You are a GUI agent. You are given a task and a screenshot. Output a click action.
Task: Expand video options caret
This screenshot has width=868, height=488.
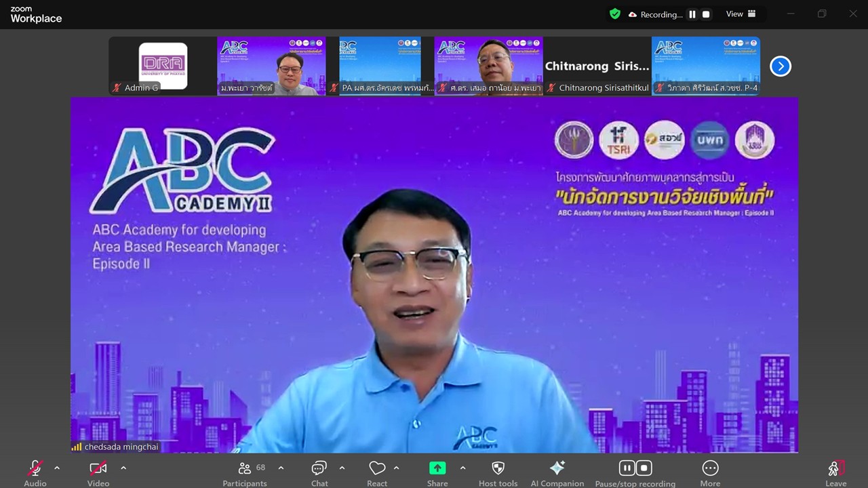coord(123,468)
